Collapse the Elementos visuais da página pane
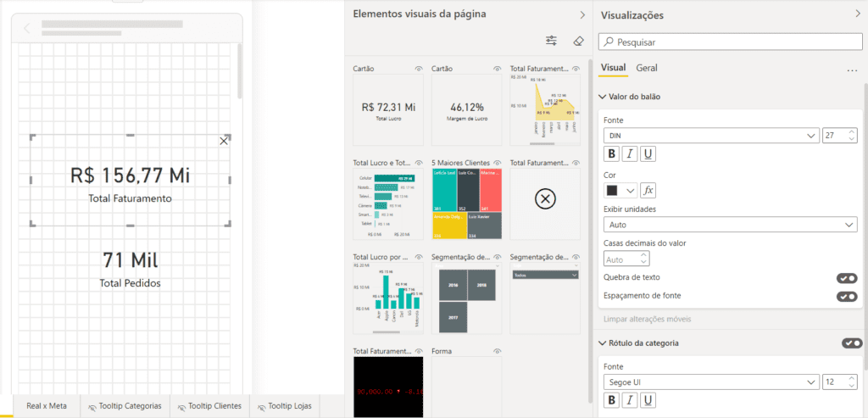This screenshot has width=868, height=418. [581, 14]
